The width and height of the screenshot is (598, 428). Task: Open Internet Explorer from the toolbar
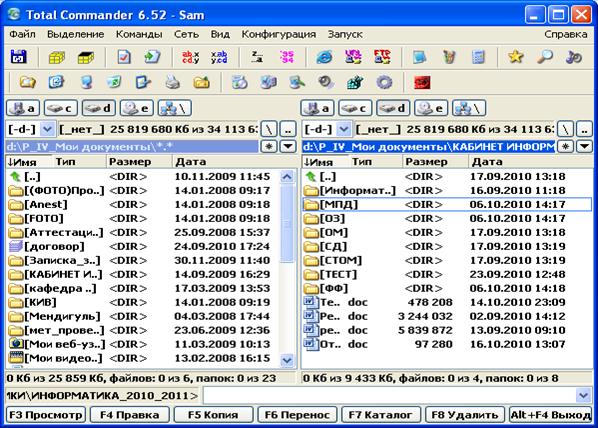324,57
